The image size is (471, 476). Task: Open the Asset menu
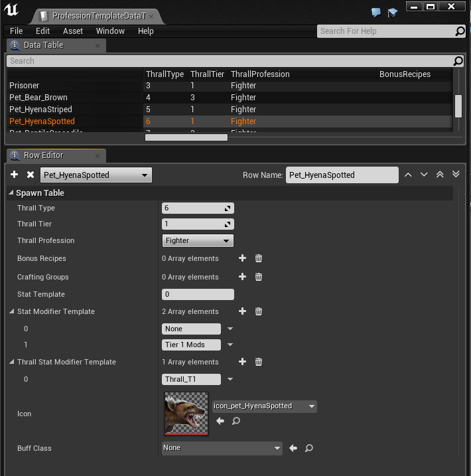click(73, 31)
